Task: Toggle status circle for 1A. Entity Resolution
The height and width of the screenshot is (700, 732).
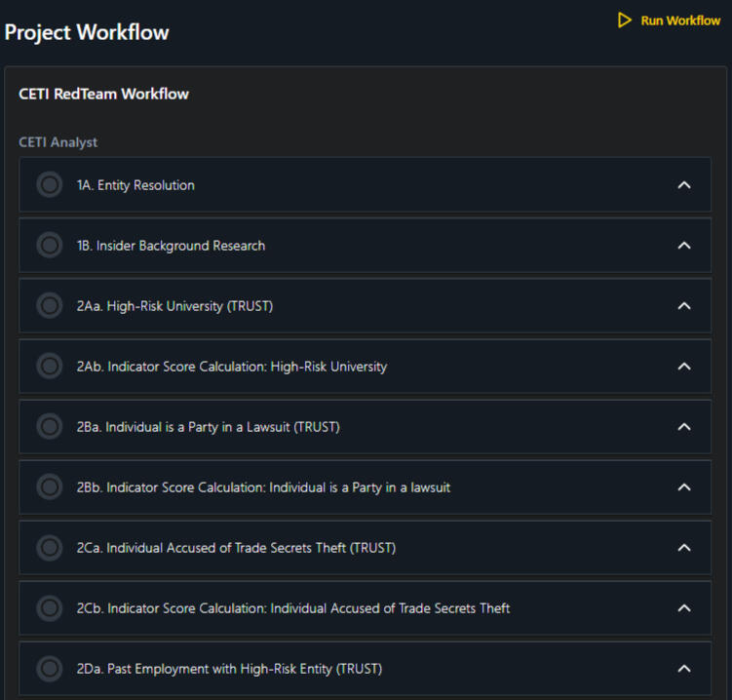Action: (49, 185)
